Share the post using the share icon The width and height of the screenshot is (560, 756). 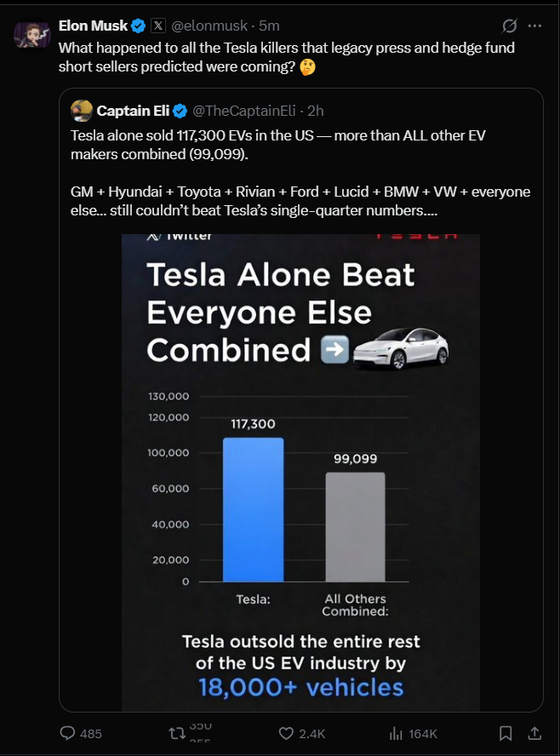click(534, 733)
